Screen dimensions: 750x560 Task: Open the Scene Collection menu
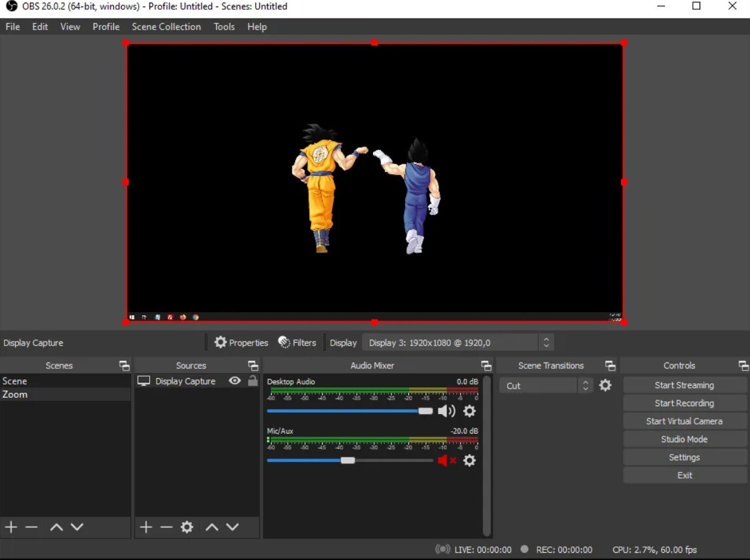tap(166, 27)
